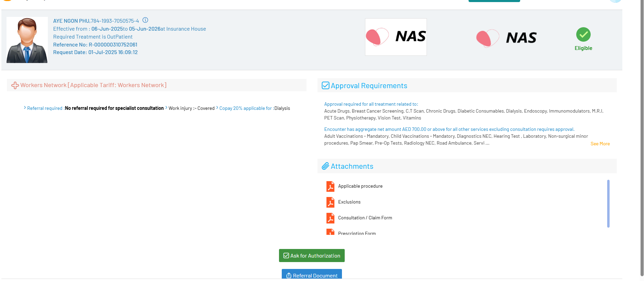644x281 pixels.
Task: Click the Approval Requirements check icon
Action: [325, 85]
